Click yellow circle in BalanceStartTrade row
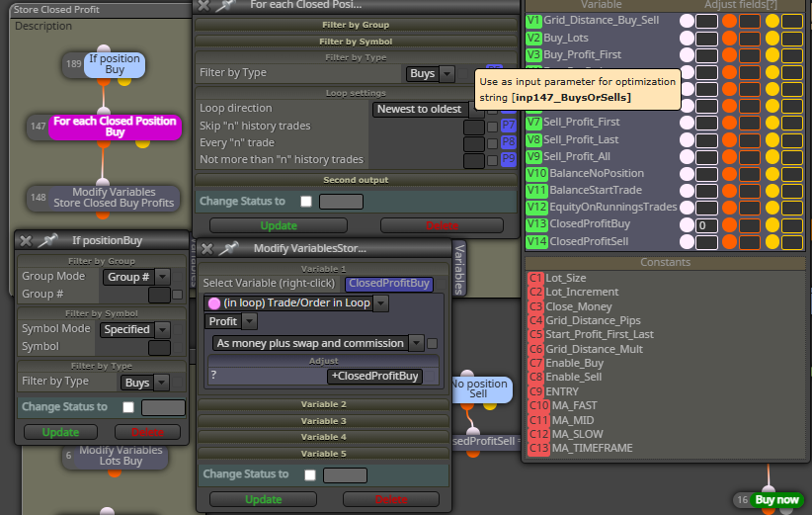Viewport: 812px width, 515px height. [772, 191]
